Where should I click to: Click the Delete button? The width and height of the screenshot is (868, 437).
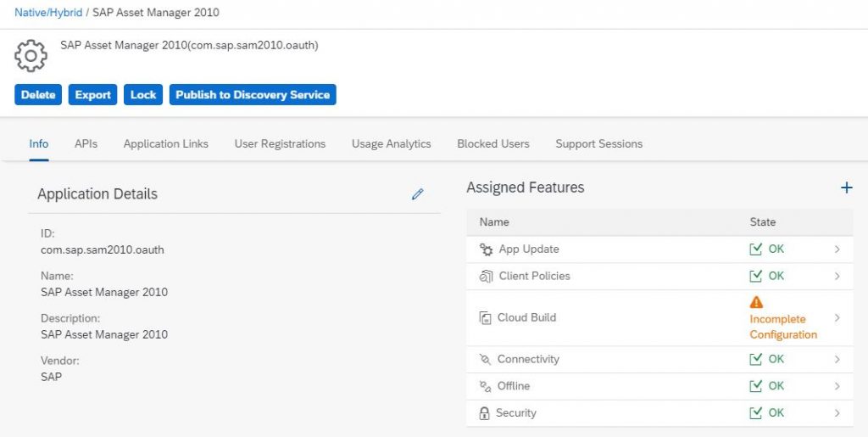click(x=38, y=95)
